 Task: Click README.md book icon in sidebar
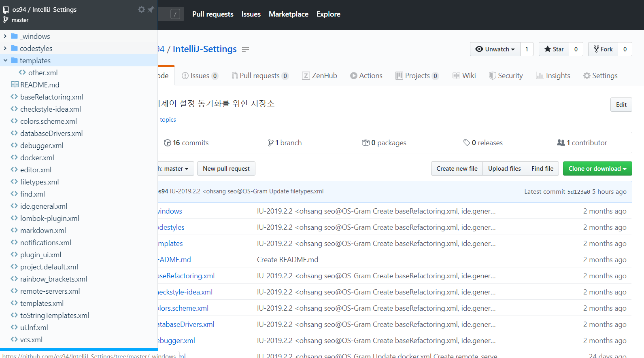[15, 85]
